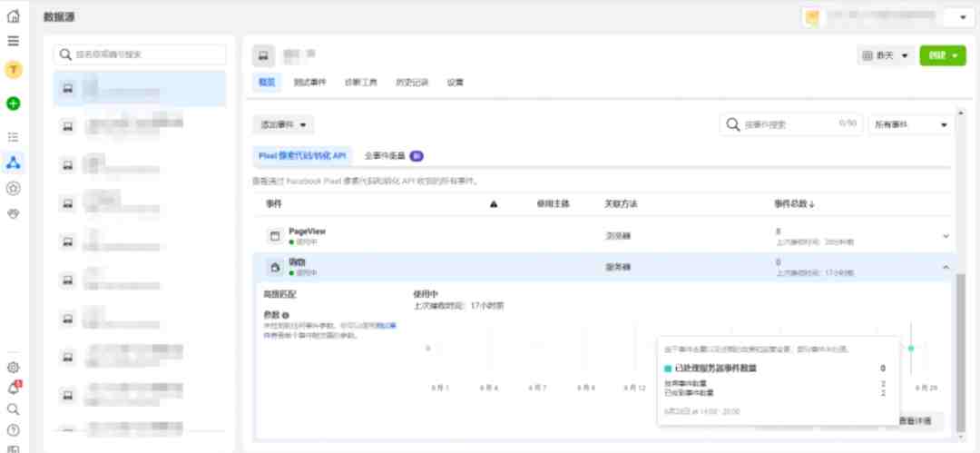Click the purple badge beside 全事件衡量 tab
980x453 pixels.
click(416, 156)
